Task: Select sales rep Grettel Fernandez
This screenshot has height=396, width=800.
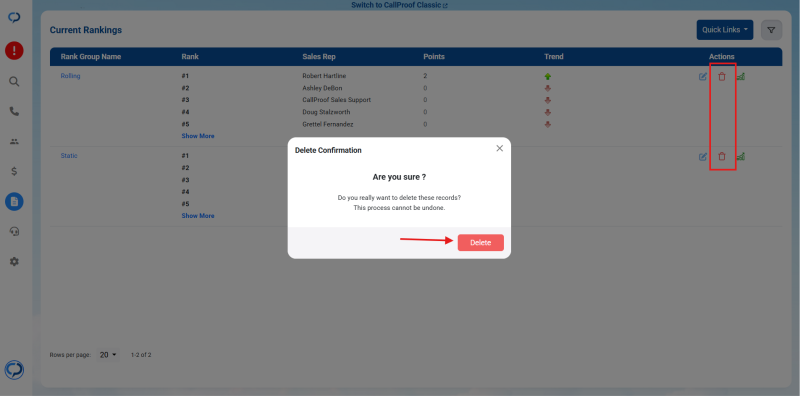Action: (328, 124)
